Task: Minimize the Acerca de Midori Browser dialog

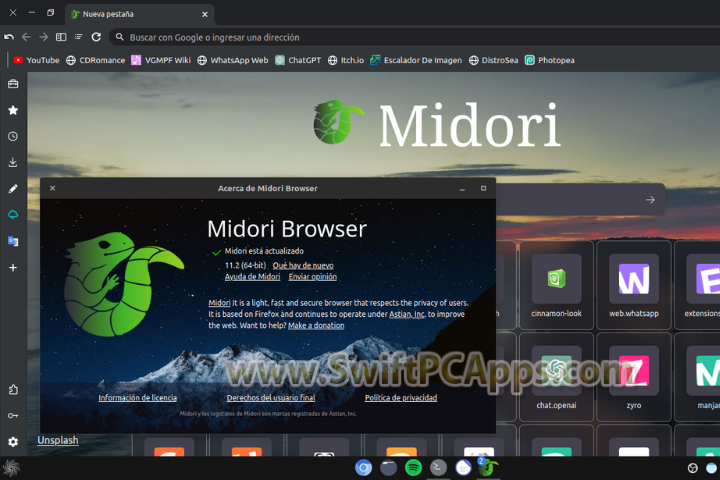Action: [x=462, y=189]
